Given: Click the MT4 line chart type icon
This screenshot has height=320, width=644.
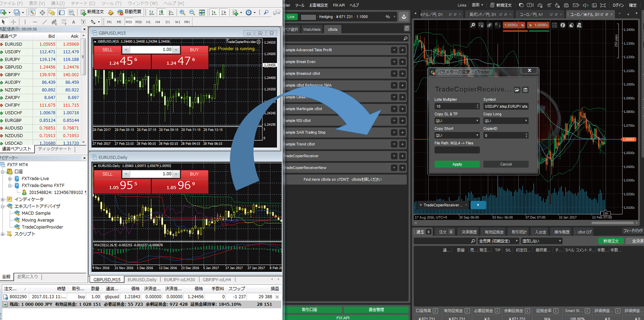Looking at the screenshot, I should 171,12.
